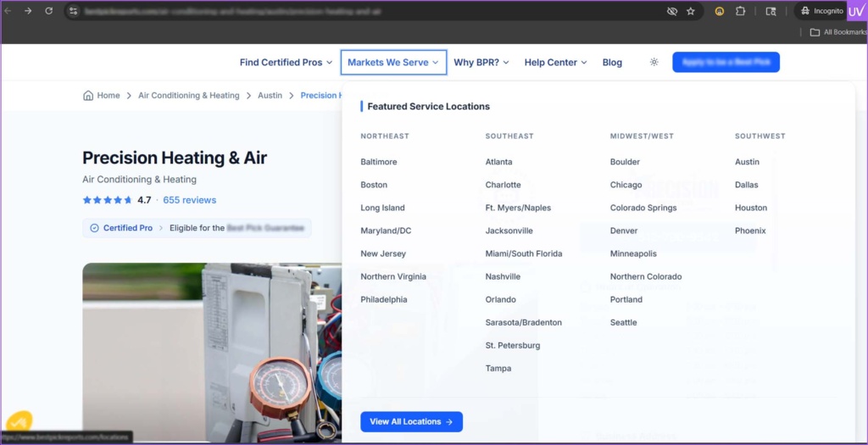Go to the Blog menu item
The width and height of the screenshot is (868, 445).
click(612, 63)
